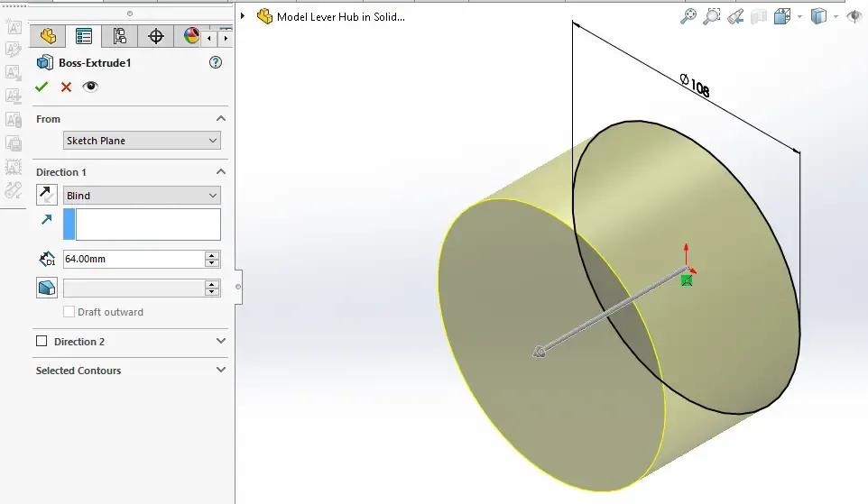Expand the Direction 2 section
Image resolution: width=868 pixels, height=504 pixels.
(221, 341)
